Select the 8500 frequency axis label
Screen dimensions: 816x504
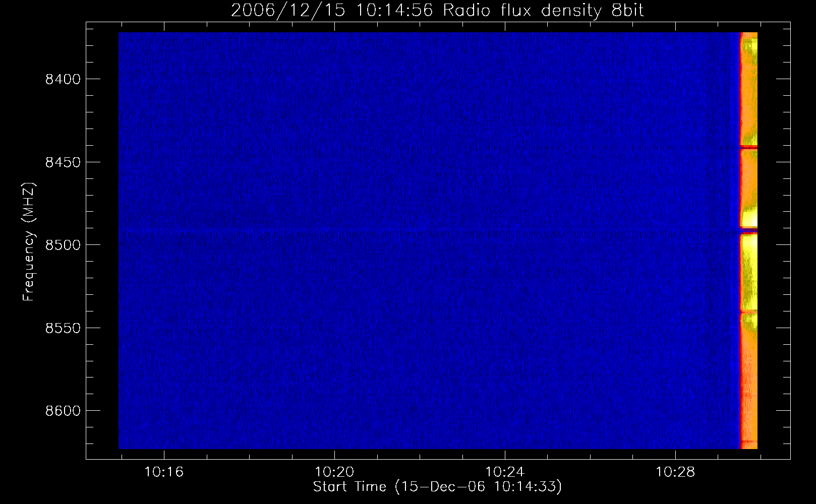(62, 245)
